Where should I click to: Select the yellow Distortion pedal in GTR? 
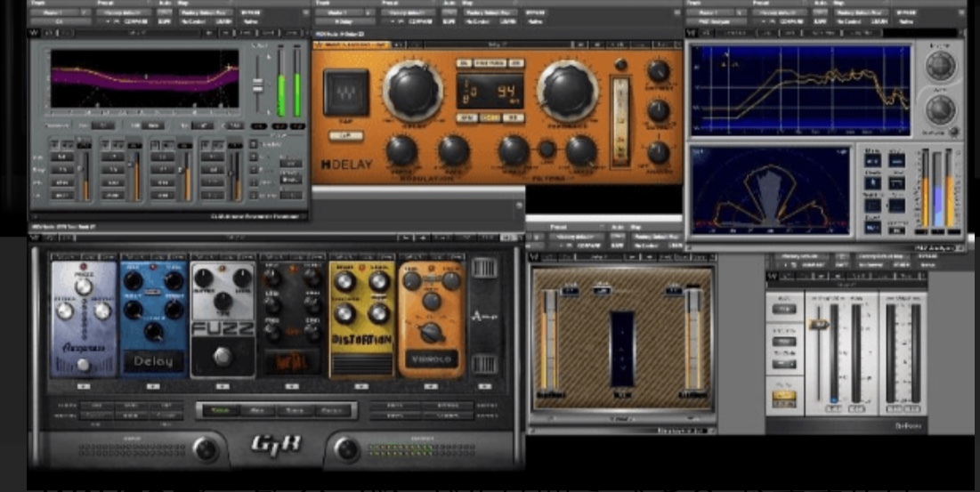tap(361, 319)
